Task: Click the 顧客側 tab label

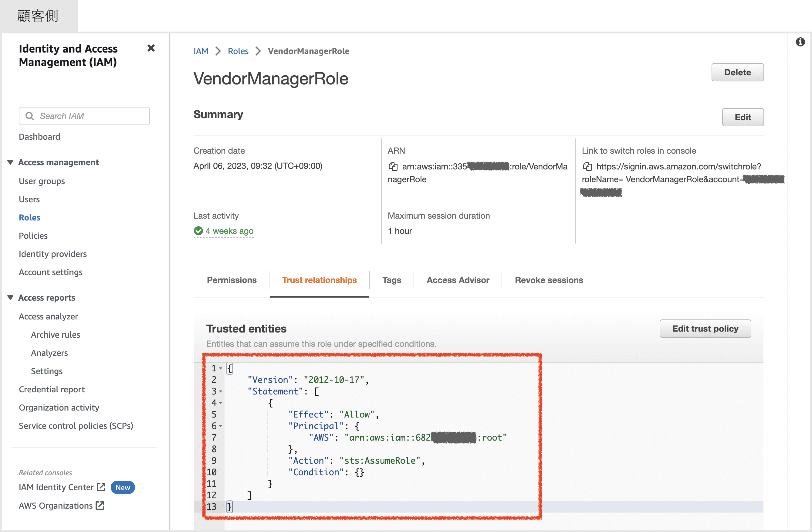Action: click(38, 16)
